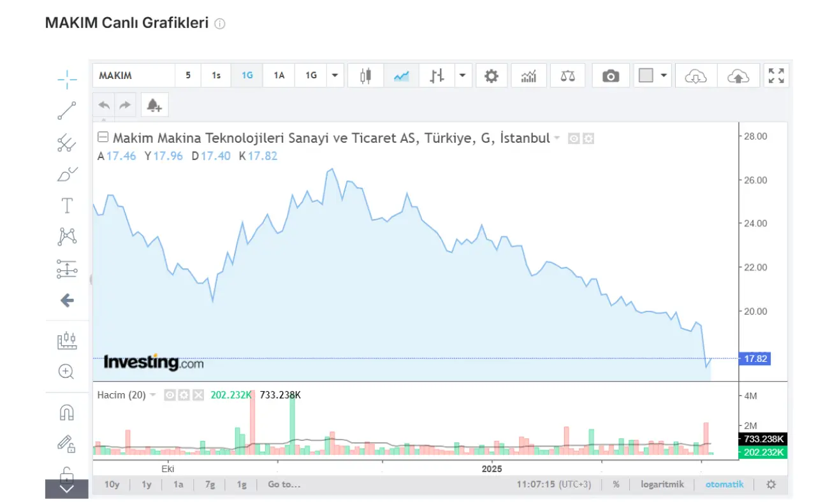Toggle fullscreen chart mode
816x504 pixels.
(x=776, y=76)
